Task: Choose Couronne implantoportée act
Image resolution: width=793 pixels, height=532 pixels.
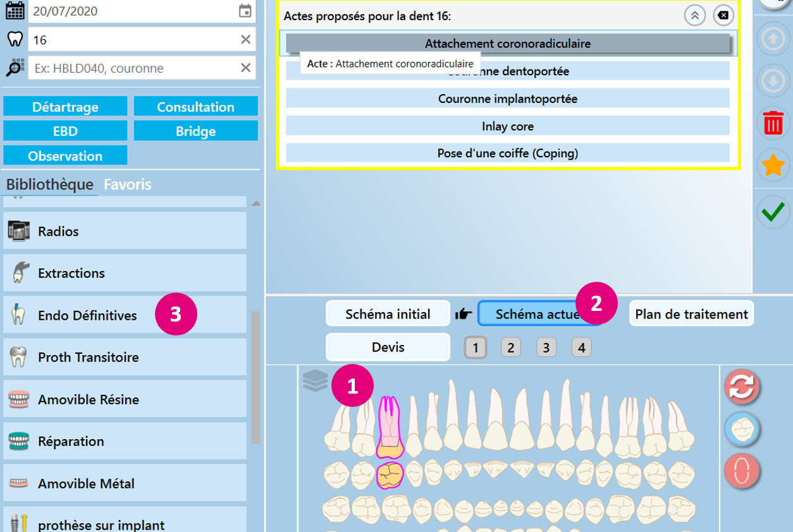Action: (508, 99)
